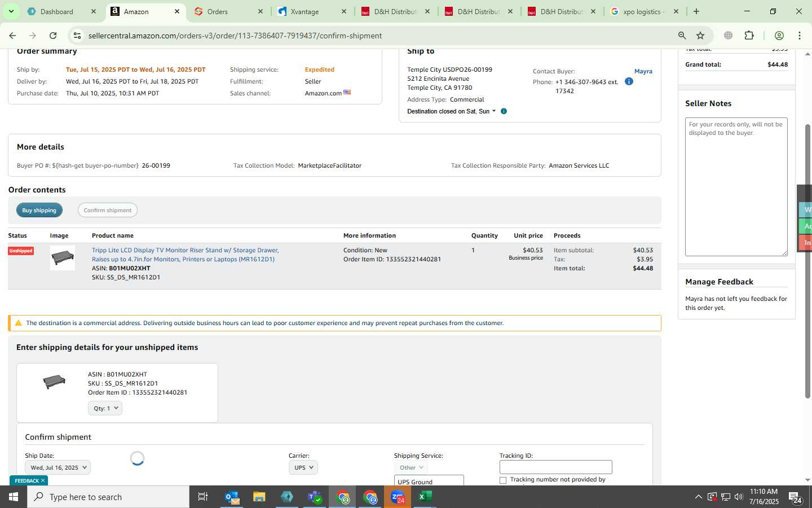Open the Tripp Lite Monitor Riser product link

tap(185, 255)
